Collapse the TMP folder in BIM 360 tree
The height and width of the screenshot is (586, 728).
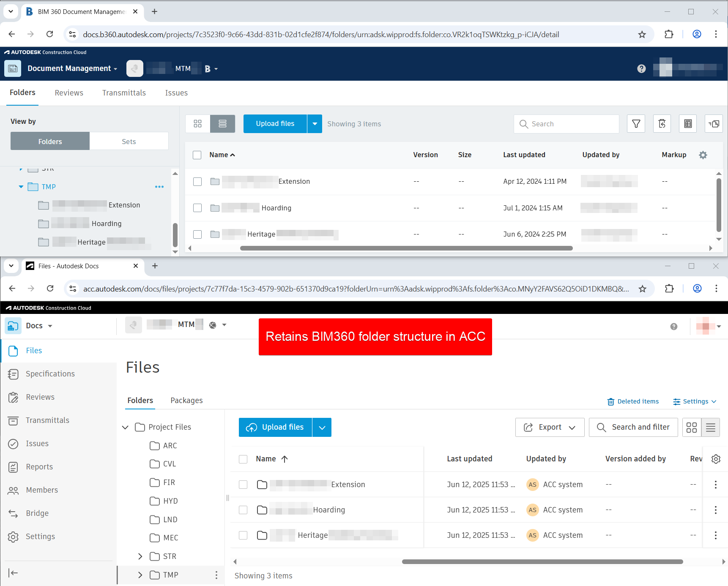coord(21,187)
